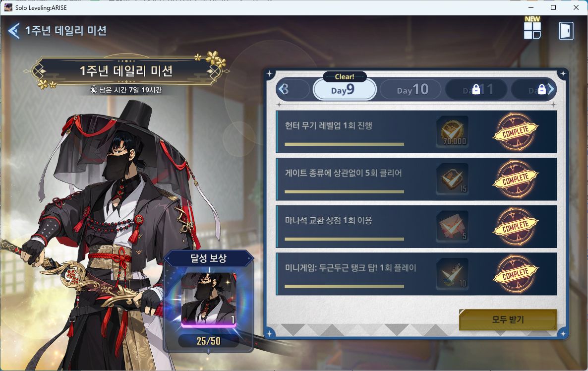The width and height of the screenshot is (588, 371).
Task: Open the costume reward thumbnail
Action: (209, 299)
